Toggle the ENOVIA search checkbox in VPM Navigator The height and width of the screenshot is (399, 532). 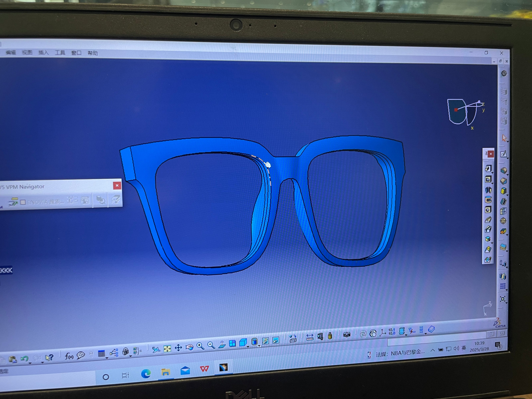coord(23,202)
